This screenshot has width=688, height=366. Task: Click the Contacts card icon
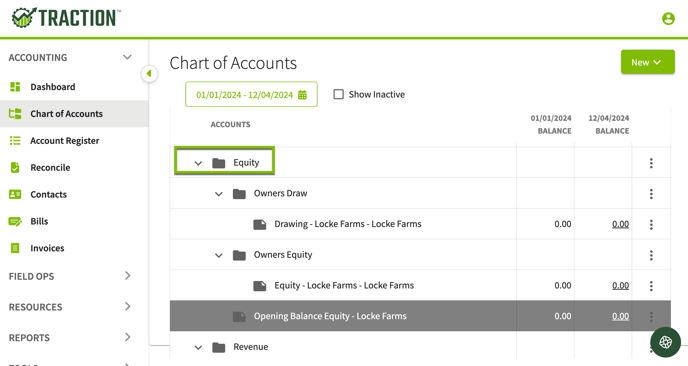pyautogui.click(x=15, y=194)
